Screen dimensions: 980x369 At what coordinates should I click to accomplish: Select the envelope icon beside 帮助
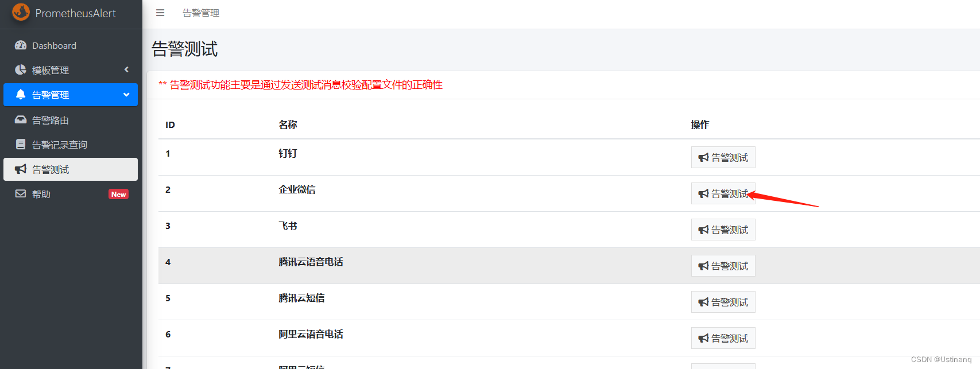[x=21, y=193]
